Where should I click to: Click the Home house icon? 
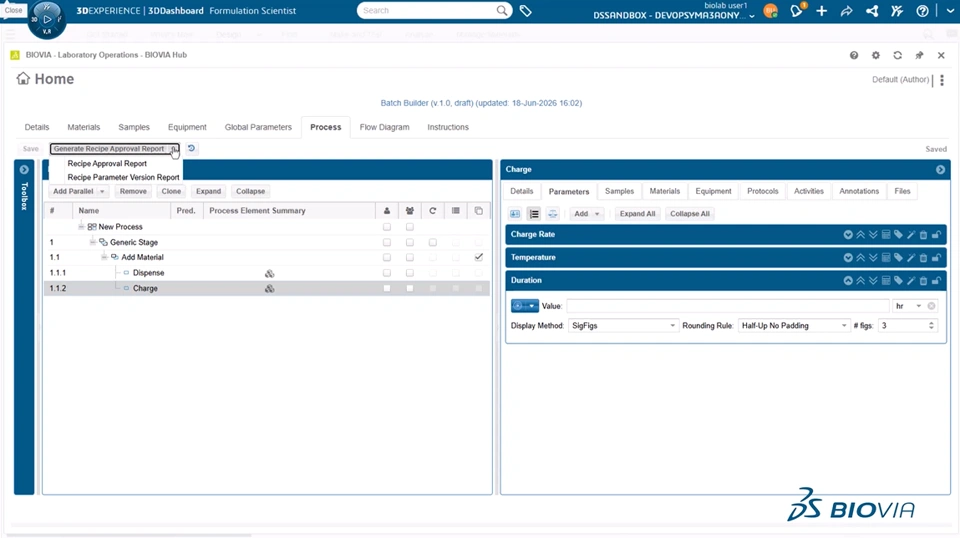click(23, 78)
